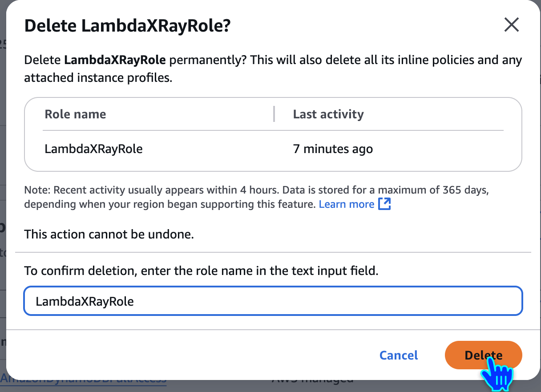The image size is (541, 392).
Task: Click the "Delete LambdaXRayRole?" dialog title
Action: click(x=127, y=26)
